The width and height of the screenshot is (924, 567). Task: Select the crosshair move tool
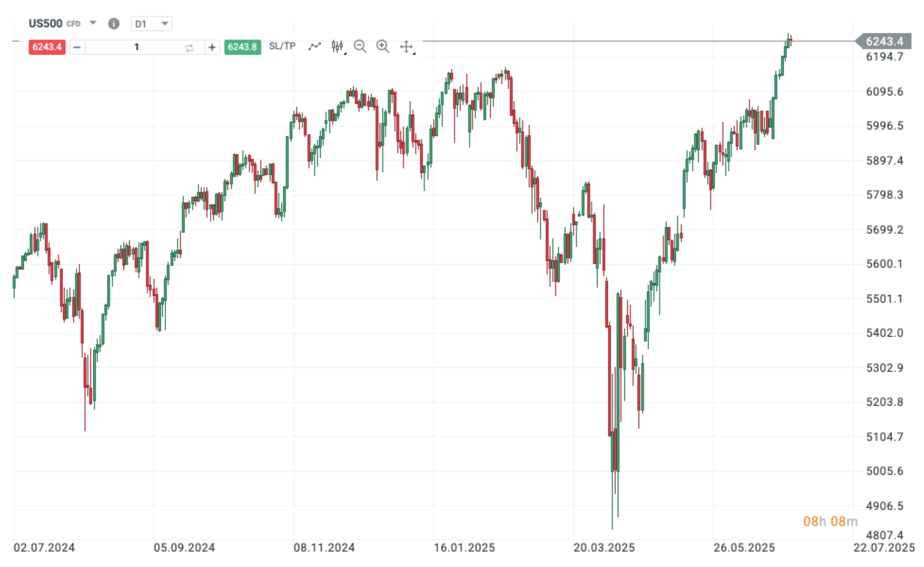point(406,47)
